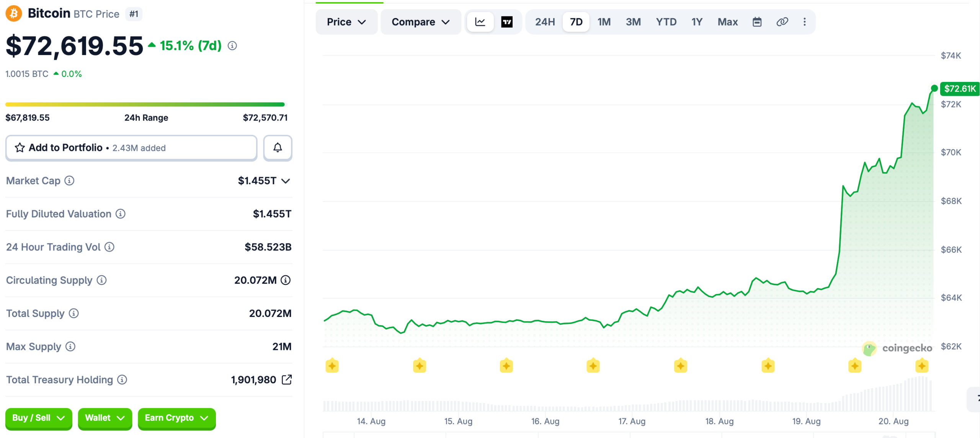
Task: Click the $58.523B trading volume value
Action: click(268, 247)
